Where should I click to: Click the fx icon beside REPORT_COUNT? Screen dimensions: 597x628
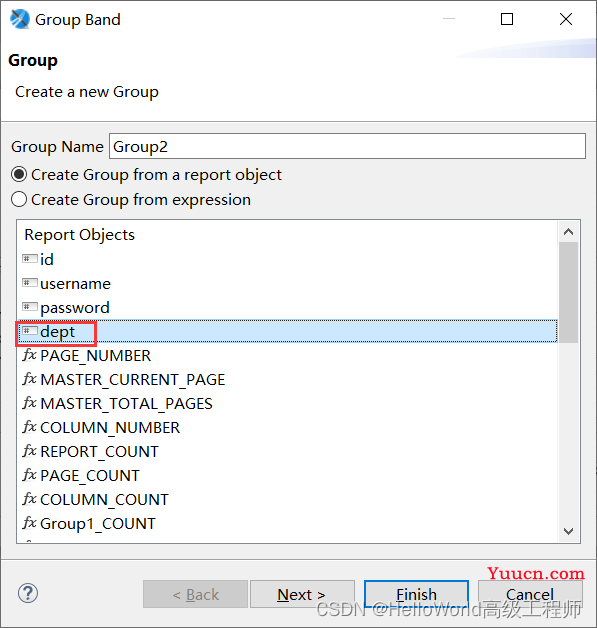pos(30,451)
